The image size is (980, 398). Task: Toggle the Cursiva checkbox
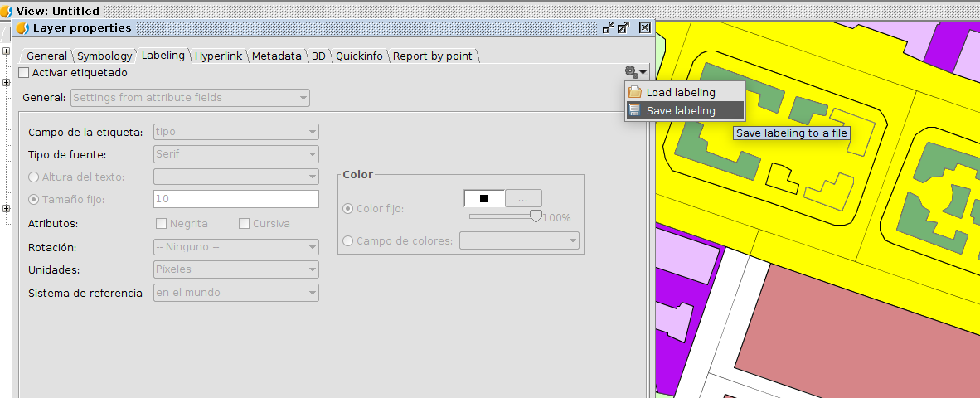[x=245, y=224]
